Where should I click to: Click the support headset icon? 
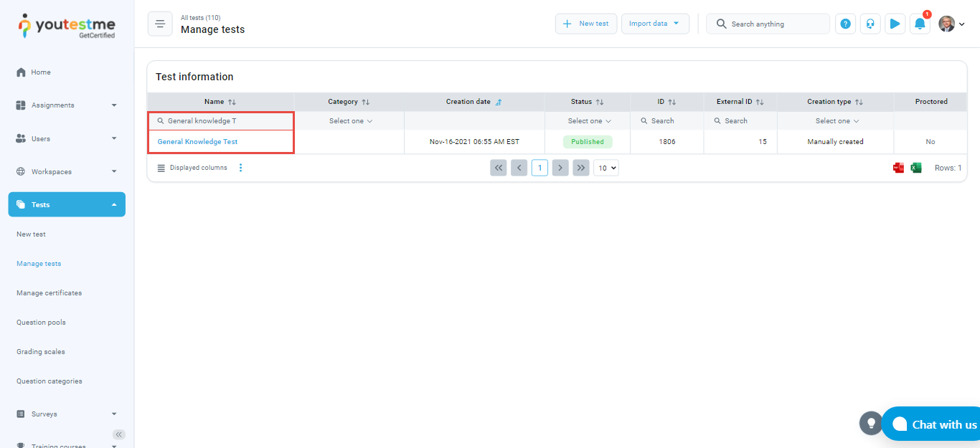(870, 24)
